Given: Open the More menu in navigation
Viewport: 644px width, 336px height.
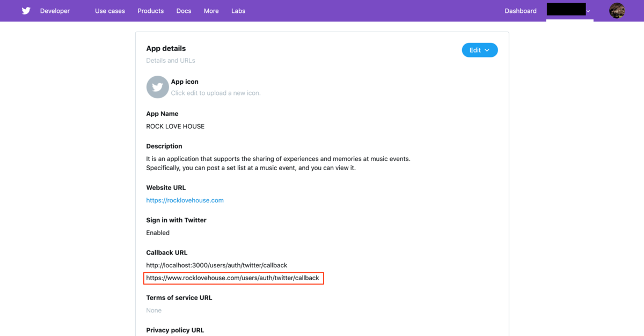Looking at the screenshot, I should 211,11.
